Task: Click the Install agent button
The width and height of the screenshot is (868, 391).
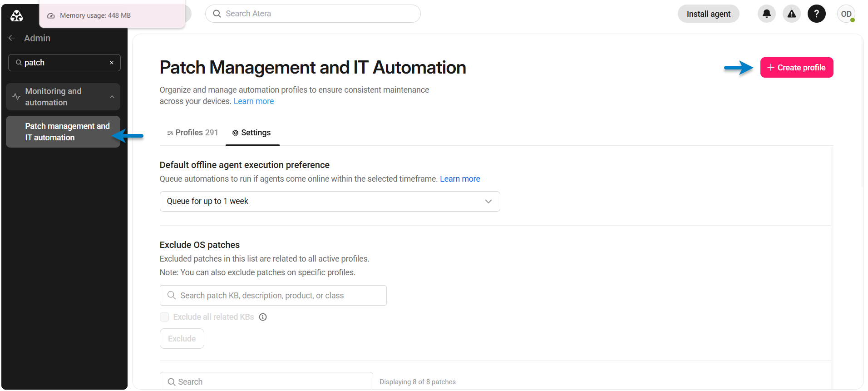Action: coord(708,14)
